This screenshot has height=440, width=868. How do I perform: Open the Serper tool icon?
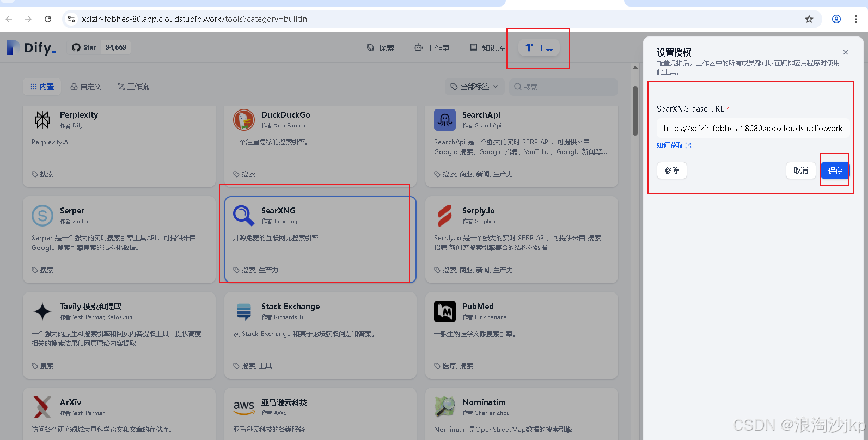[x=42, y=216]
